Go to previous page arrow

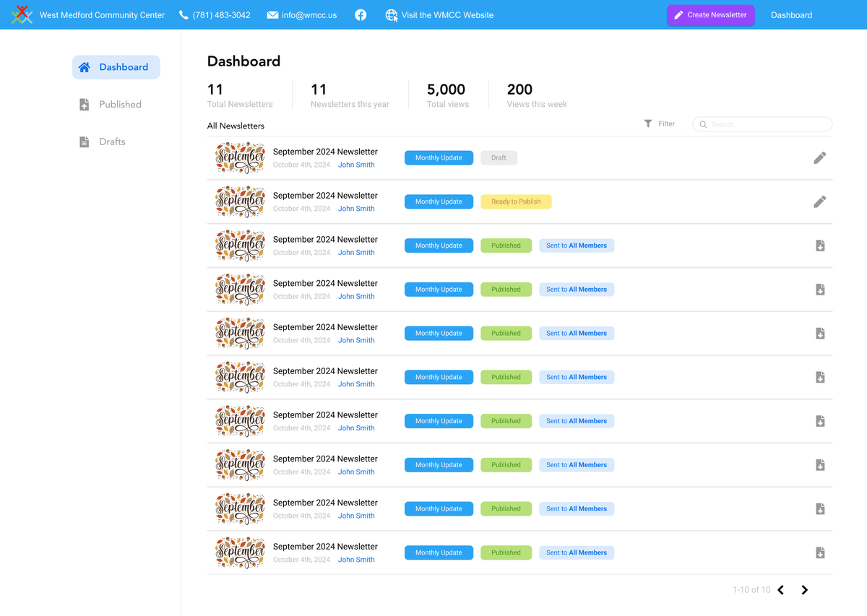pyautogui.click(x=781, y=590)
